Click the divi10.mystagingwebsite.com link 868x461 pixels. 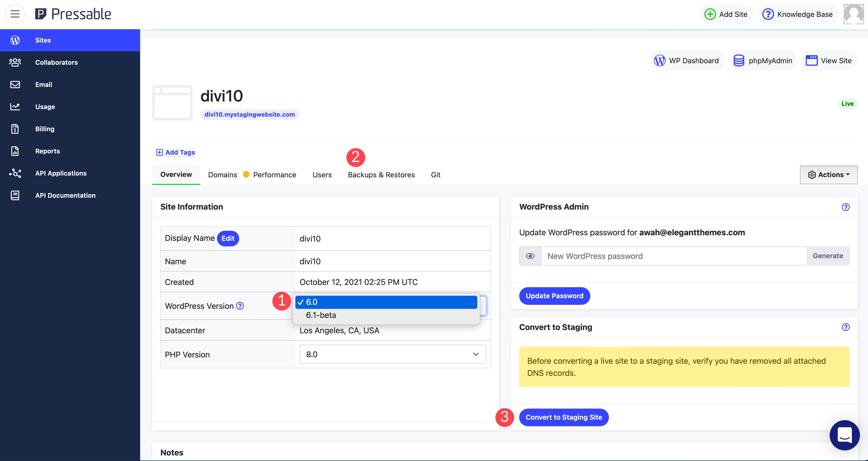click(250, 114)
